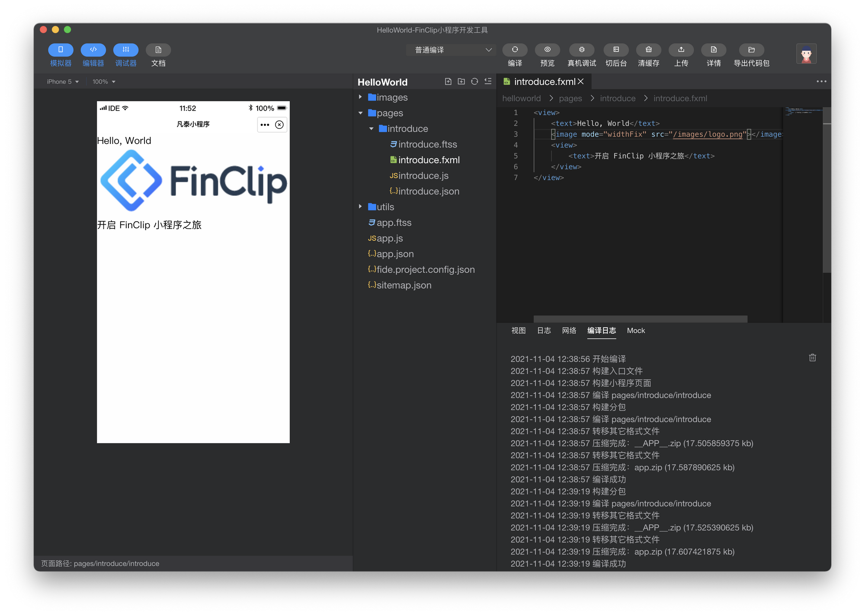Open the user avatar profile
Image resolution: width=865 pixels, height=616 pixels.
806,54
